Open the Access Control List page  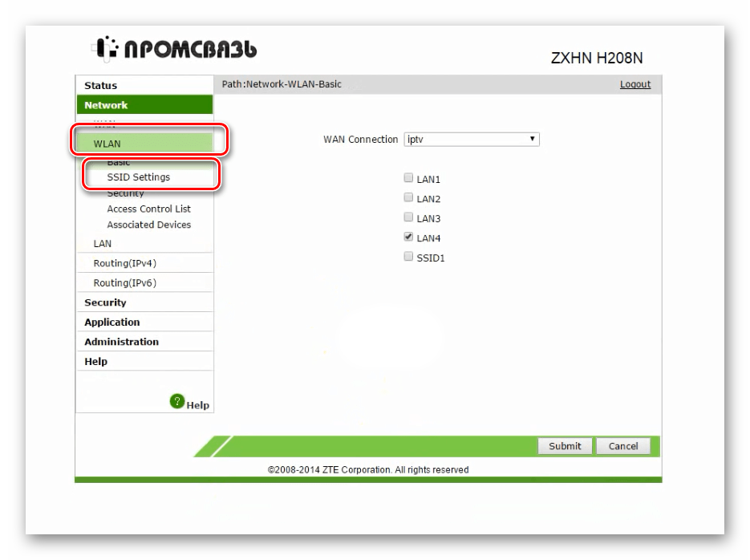pyautogui.click(x=148, y=209)
